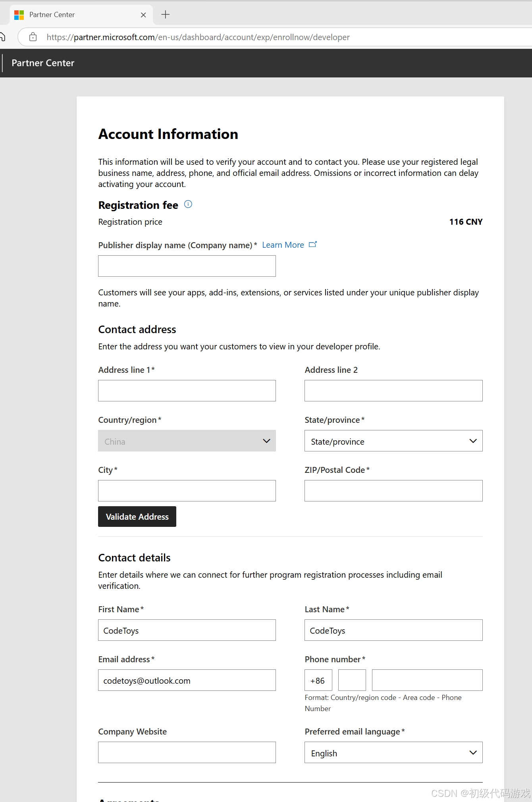Click into the City input field

point(187,491)
